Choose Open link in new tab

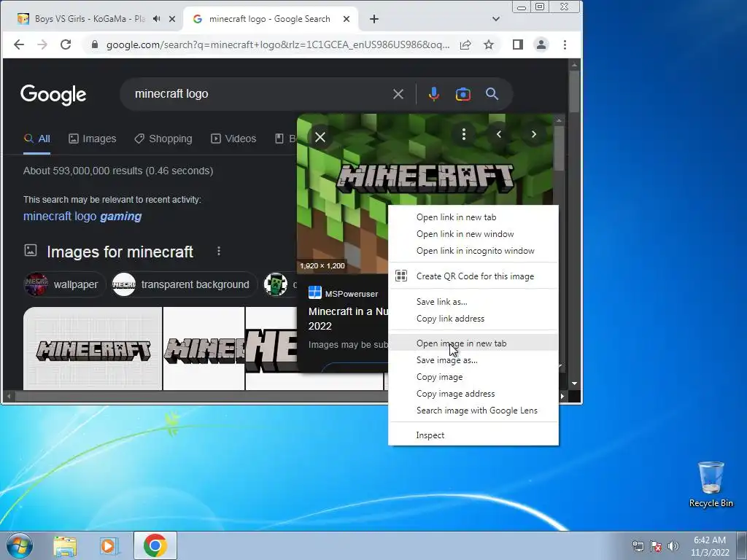[x=473, y=217]
